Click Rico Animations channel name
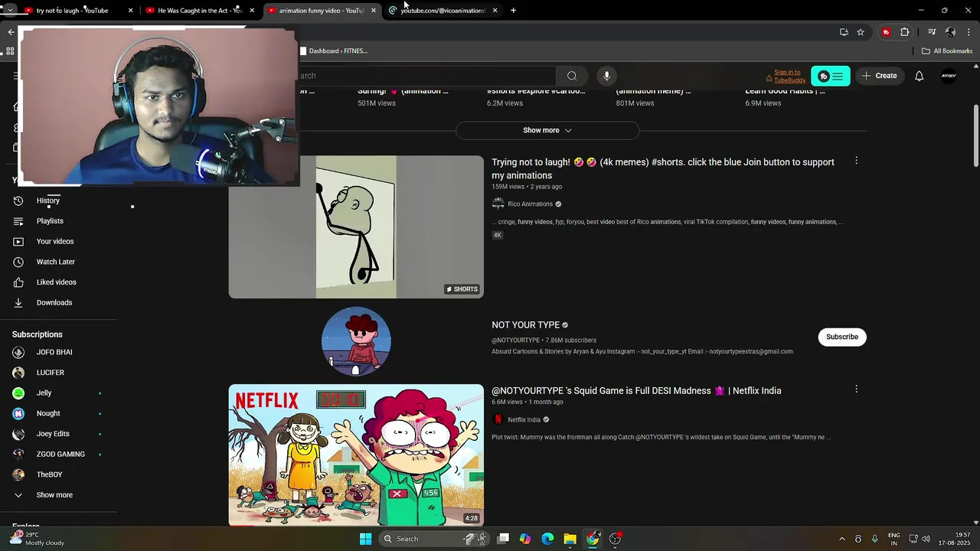The width and height of the screenshot is (980, 551). 530,204
